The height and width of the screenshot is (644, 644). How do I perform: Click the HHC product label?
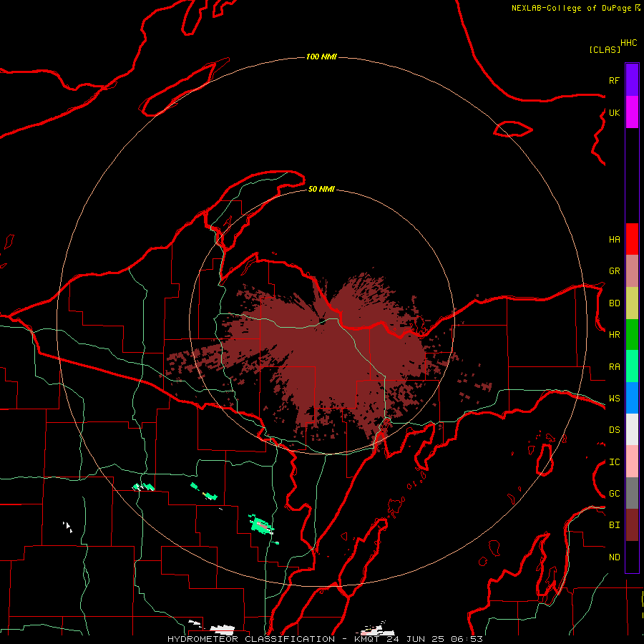(x=628, y=43)
